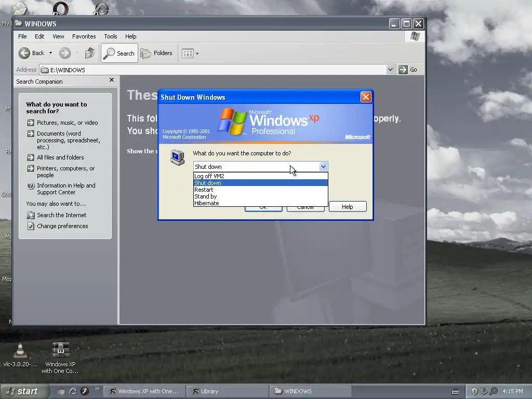
Task: Click the first tray icon left of Quick Launch IE
Action: [61, 392]
